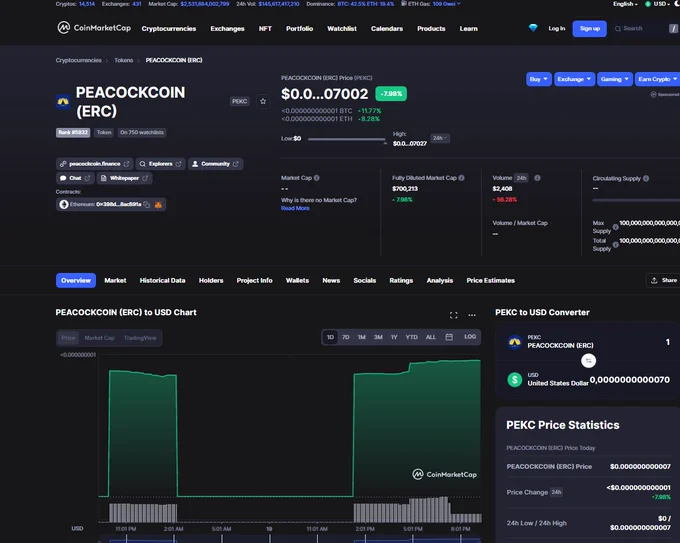This screenshot has height=543, width=680.
Task: Swap converter currencies with arrow button
Action: click(x=588, y=360)
